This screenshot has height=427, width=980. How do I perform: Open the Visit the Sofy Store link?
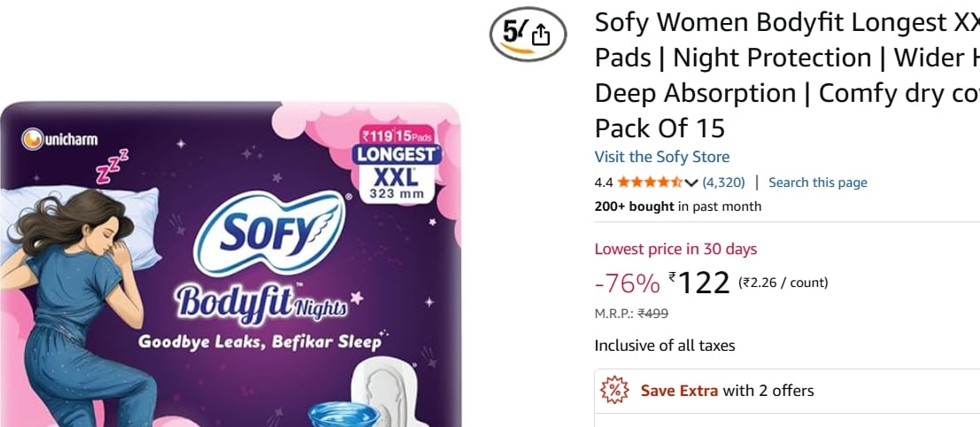[662, 156]
